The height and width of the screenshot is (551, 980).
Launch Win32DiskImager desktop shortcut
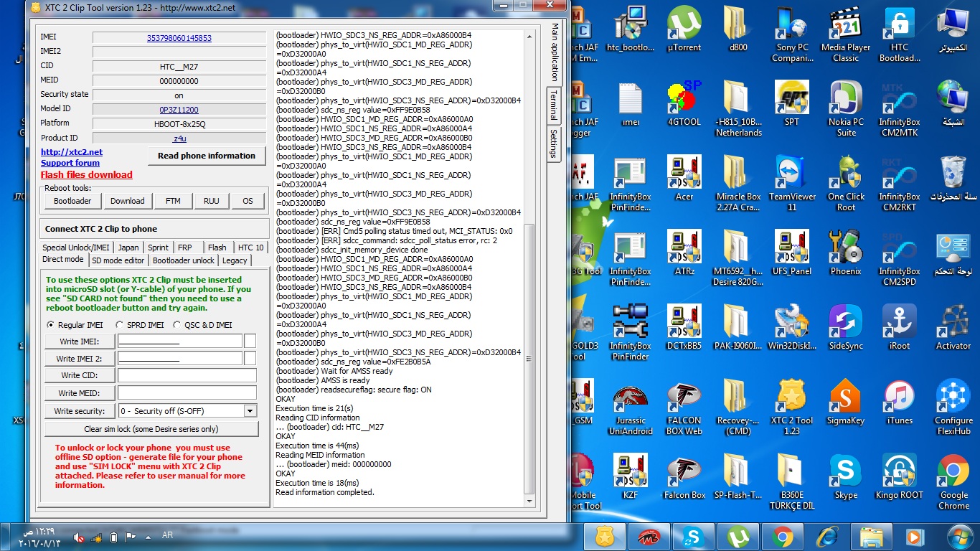pos(792,327)
